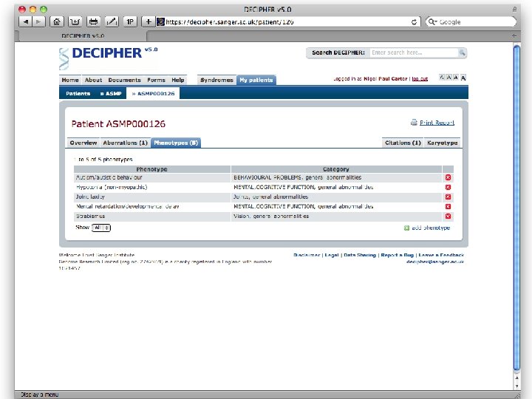The width and height of the screenshot is (532, 399).
Task: Click the log out link
Action: tap(420, 79)
